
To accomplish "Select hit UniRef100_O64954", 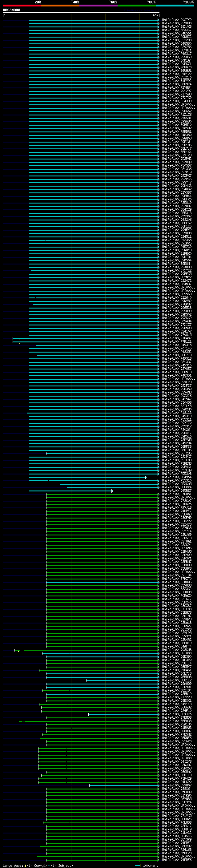I will click(177, 477).
